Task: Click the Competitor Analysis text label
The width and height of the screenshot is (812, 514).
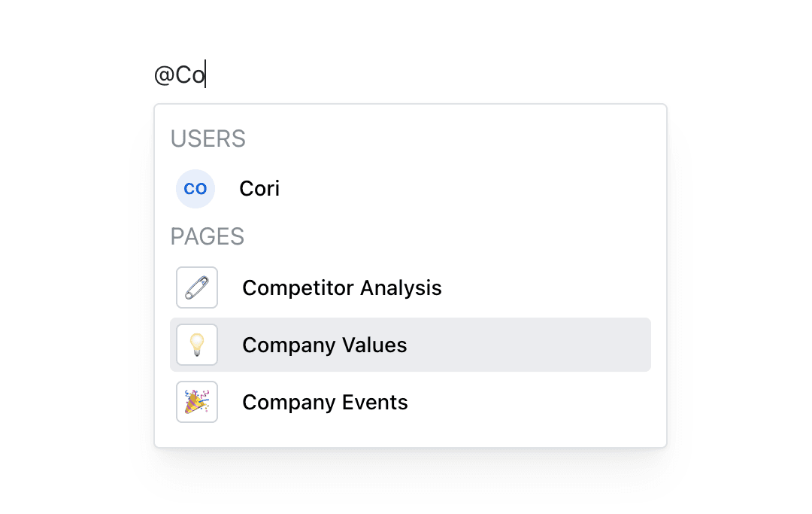Action: (342, 288)
